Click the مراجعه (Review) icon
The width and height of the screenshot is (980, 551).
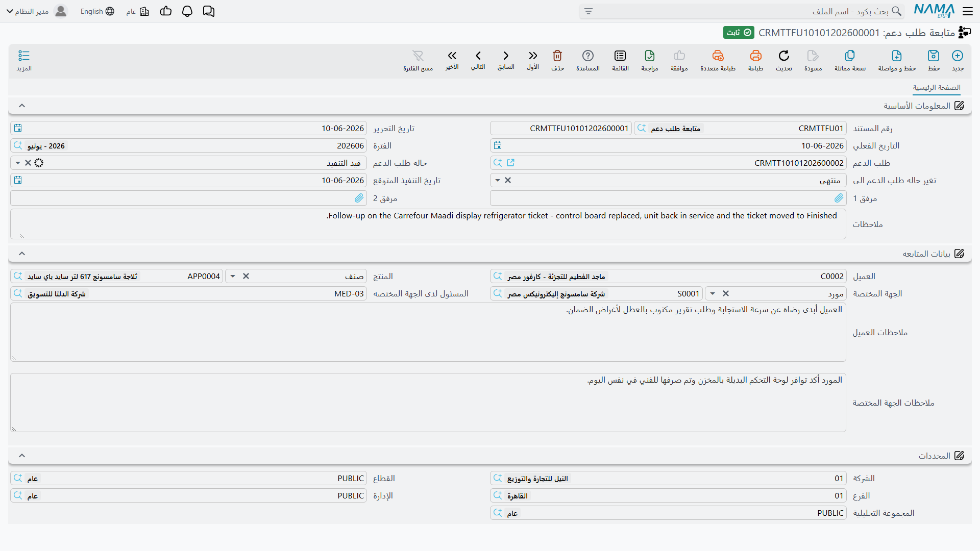click(650, 56)
